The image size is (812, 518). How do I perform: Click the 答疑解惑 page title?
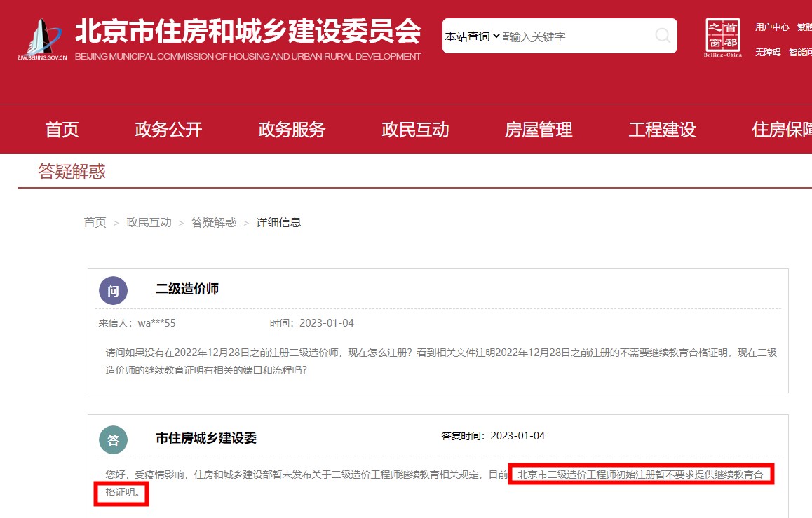pos(73,172)
